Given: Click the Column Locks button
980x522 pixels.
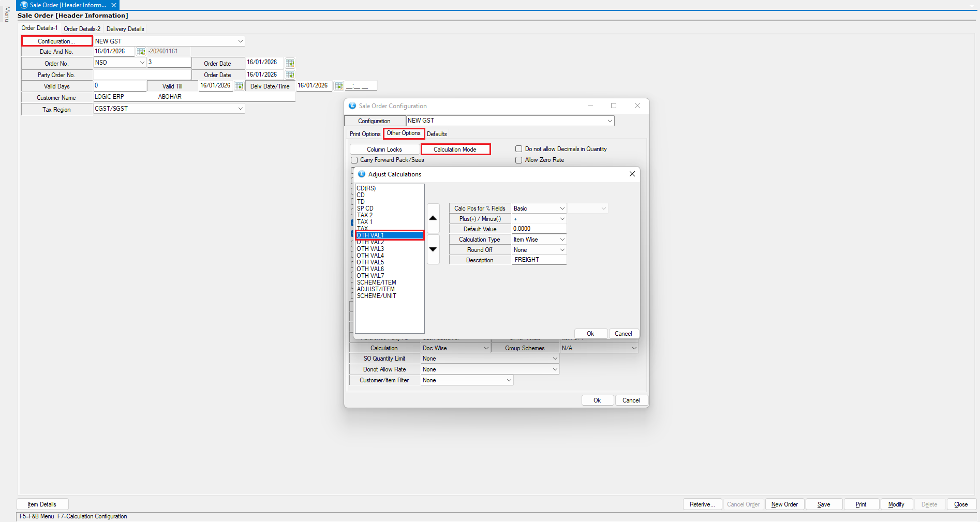Looking at the screenshot, I should tap(384, 150).
